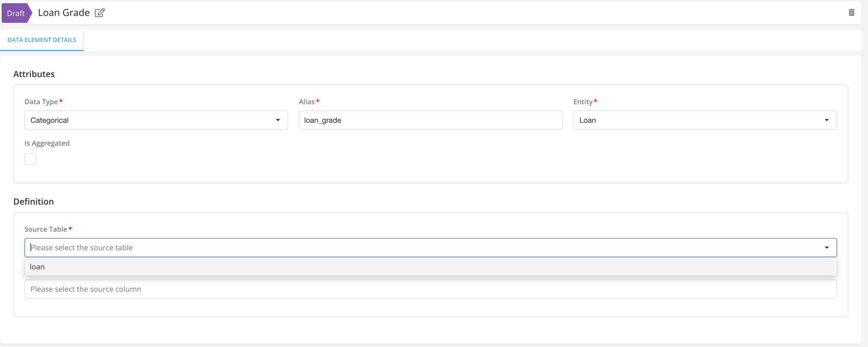
Task: Delete the data element with the trash icon
Action: click(x=851, y=13)
